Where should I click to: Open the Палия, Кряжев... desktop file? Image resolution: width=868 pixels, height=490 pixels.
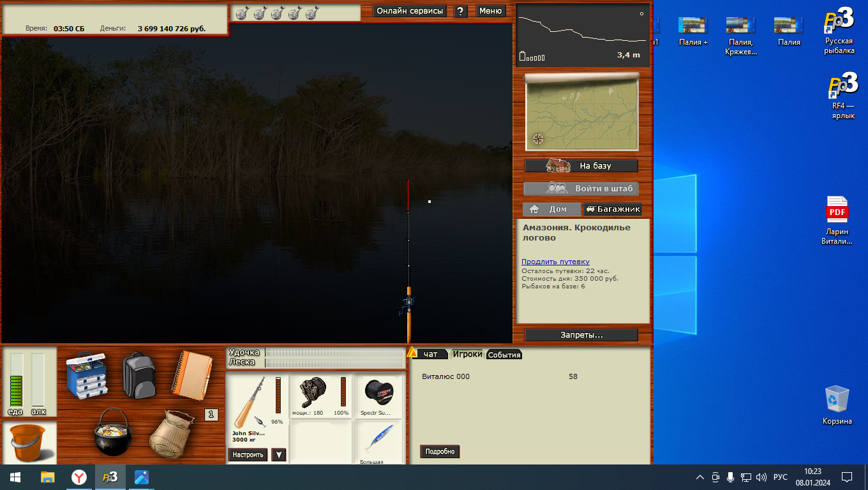741,35
